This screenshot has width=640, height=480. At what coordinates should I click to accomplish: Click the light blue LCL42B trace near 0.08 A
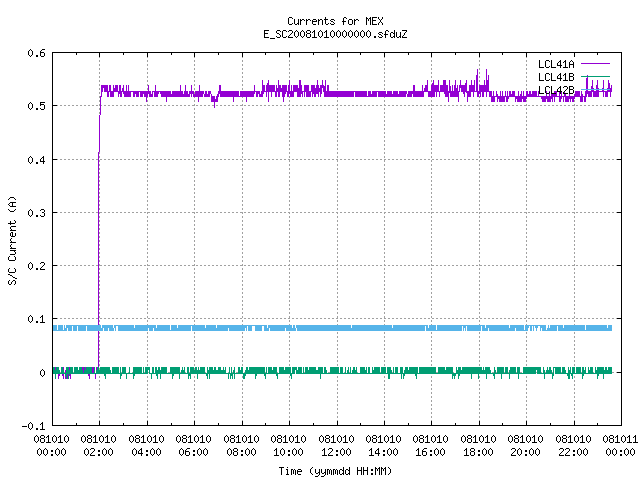332,328
